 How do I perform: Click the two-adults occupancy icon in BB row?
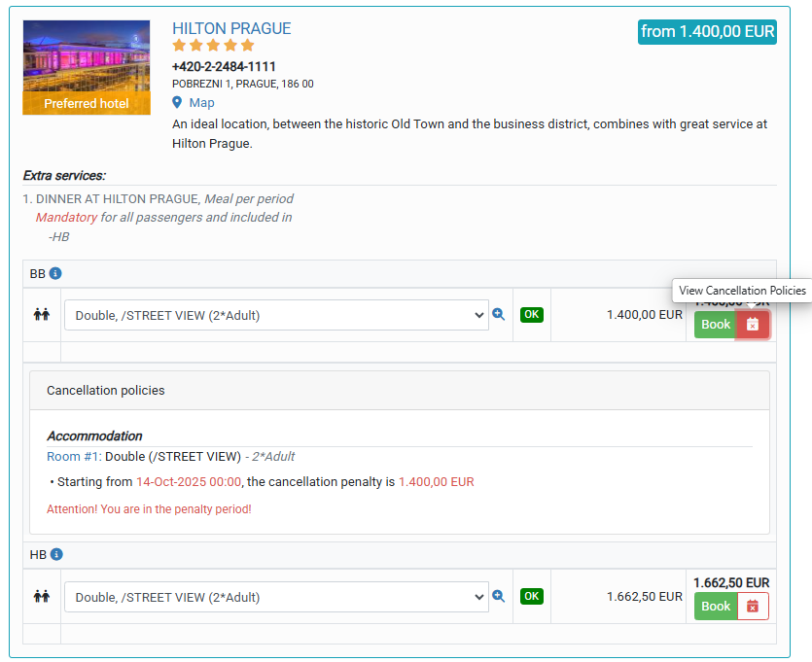tap(42, 314)
